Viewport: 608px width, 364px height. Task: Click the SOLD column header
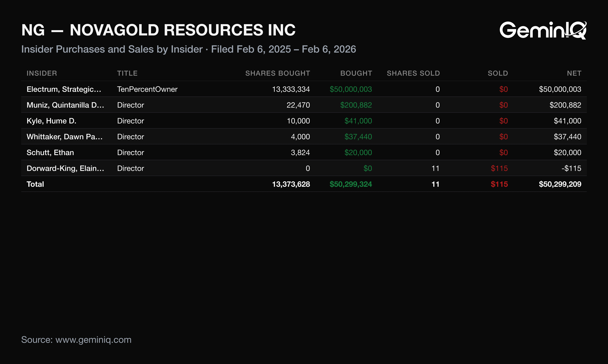tap(498, 73)
